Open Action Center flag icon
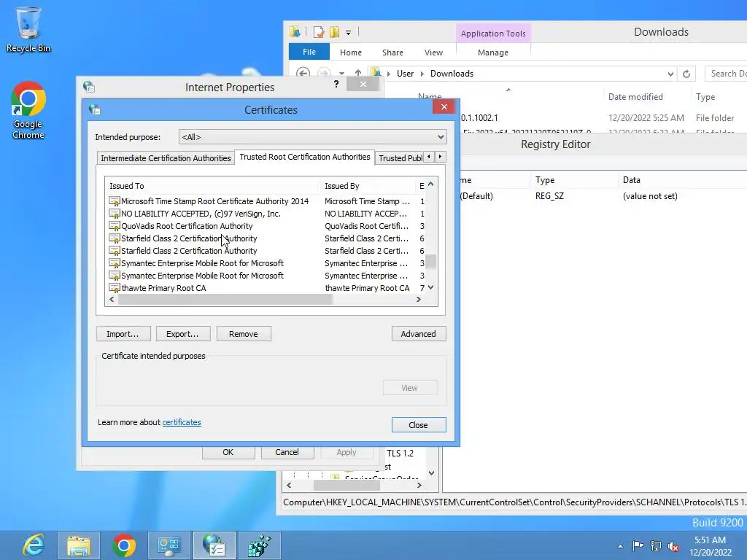The image size is (747, 560). (x=638, y=545)
